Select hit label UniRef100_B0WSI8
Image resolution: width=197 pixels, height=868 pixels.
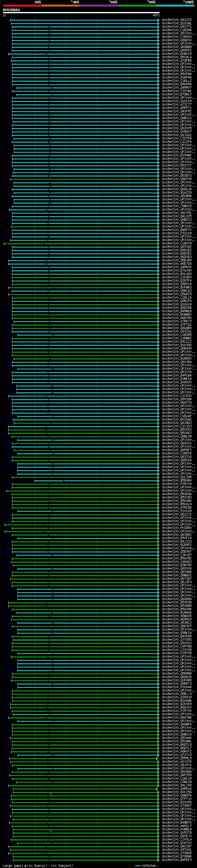tap(177, 54)
